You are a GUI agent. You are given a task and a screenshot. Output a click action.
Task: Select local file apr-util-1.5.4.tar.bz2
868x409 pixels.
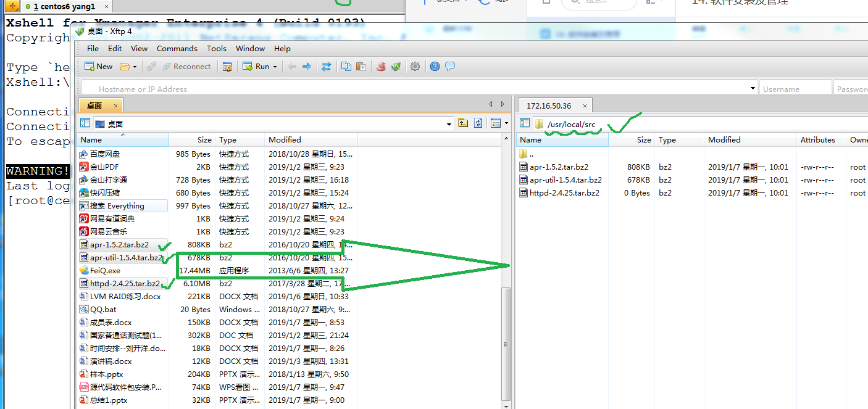click(x=126, y=258)
